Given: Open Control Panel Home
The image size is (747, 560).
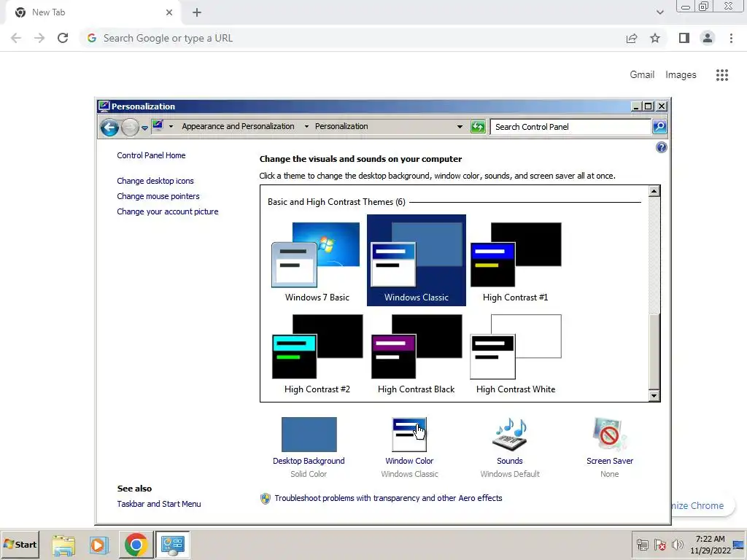Looking at the screenshot, I should [x=151, y=155].
